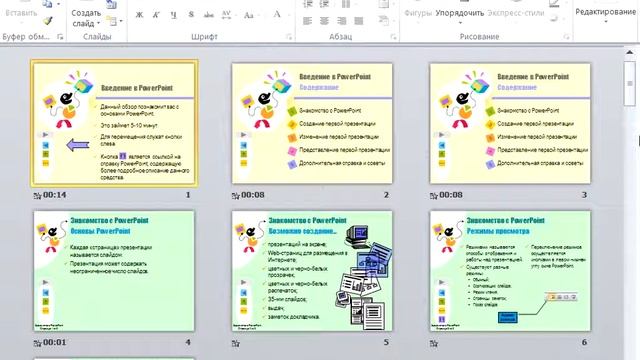640x360 pixels.
Task: Click the 00:08 timing under slide 3
Action: (x=451, y=195)
